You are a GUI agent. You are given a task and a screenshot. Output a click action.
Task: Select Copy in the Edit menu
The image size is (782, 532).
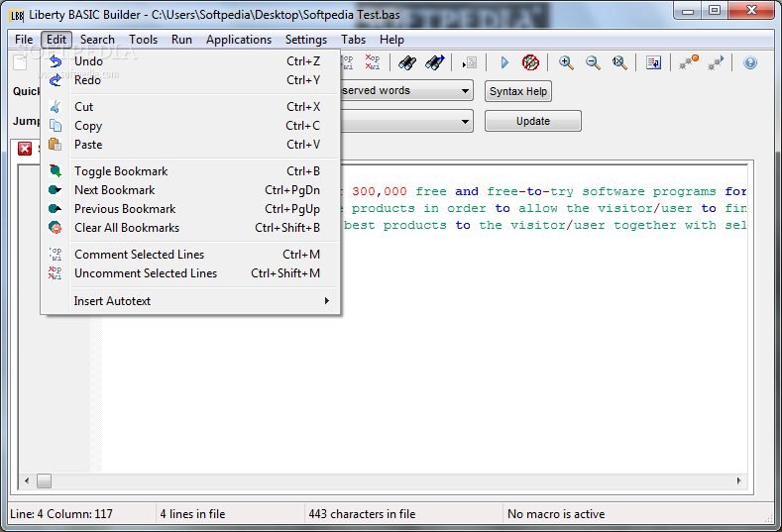tap(190, 126)
